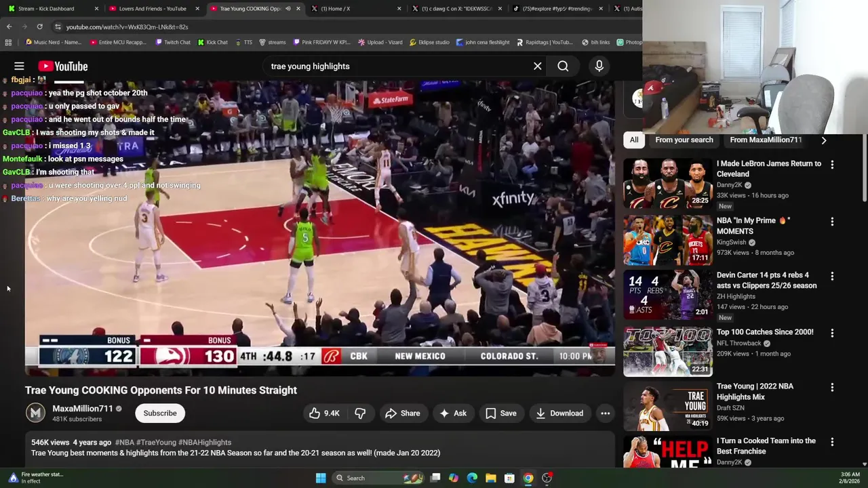Select the All filter chip
This screenshot has height=488, width=868.
(633, 140)
